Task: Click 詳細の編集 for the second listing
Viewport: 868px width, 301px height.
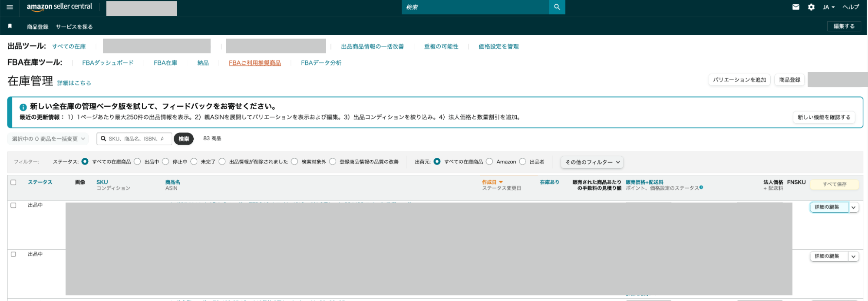Action: [x=829, y=256]
